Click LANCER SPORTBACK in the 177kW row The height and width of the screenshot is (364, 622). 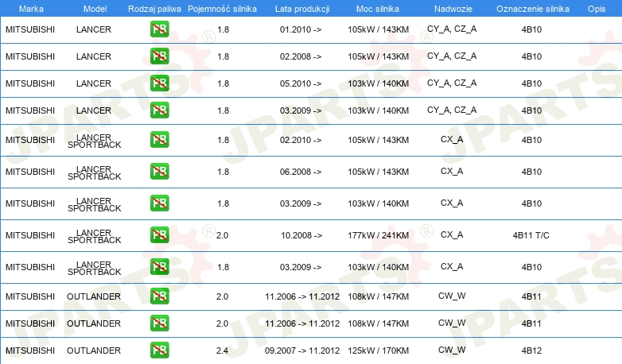tap(95, 236)
